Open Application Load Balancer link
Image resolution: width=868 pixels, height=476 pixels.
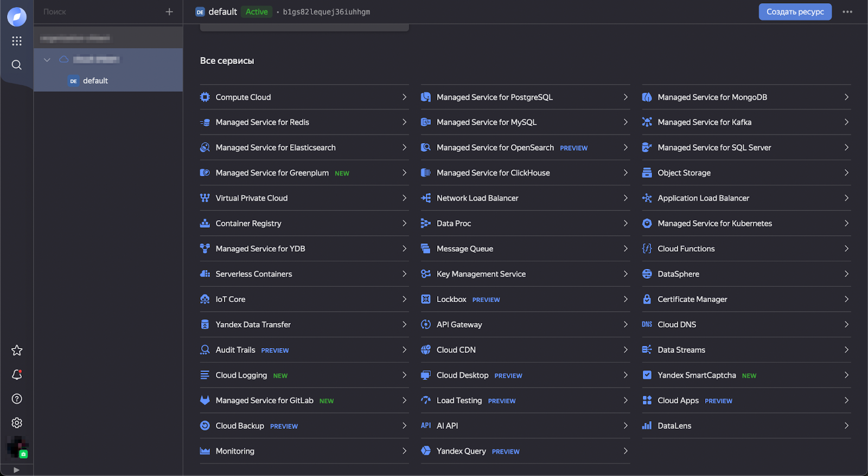tap(703, 198)
